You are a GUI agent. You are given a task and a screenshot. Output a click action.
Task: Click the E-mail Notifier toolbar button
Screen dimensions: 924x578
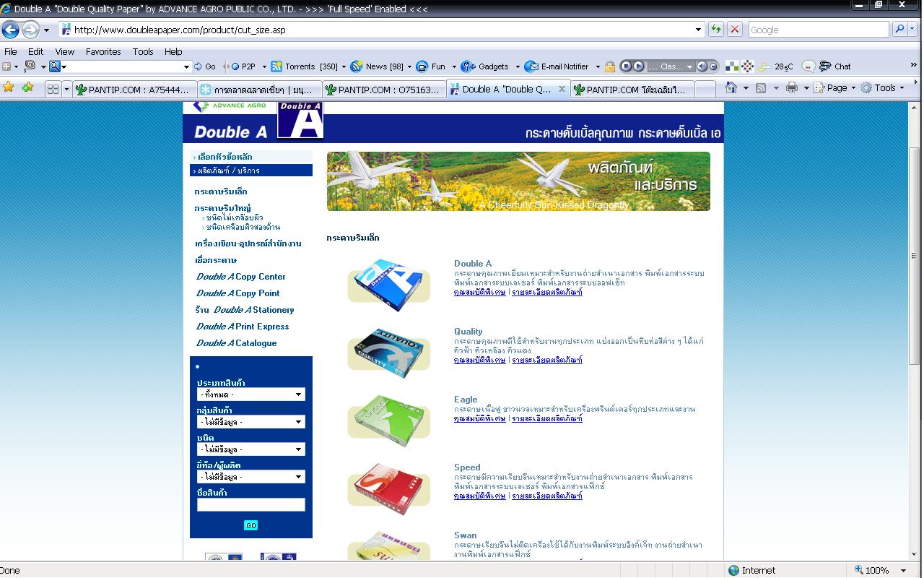coord(557,66)
